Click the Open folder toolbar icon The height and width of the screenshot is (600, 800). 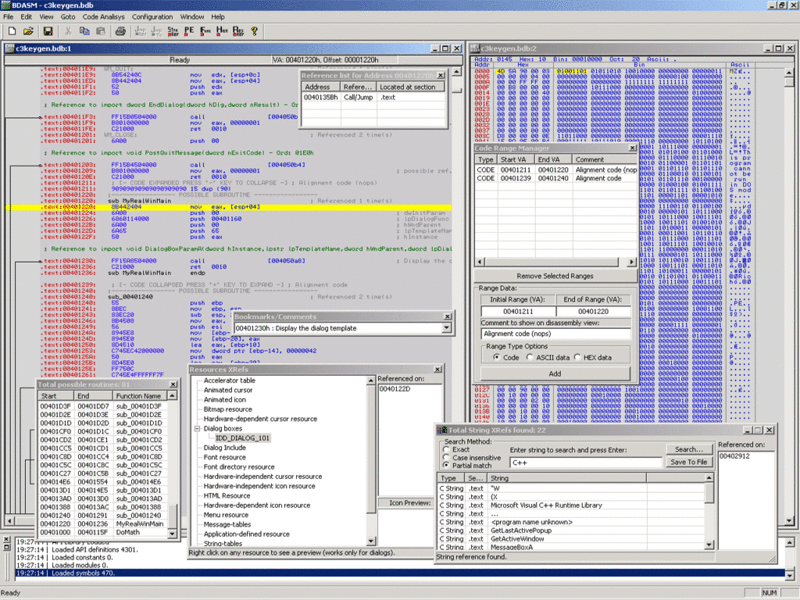click(x=28, y=31)
